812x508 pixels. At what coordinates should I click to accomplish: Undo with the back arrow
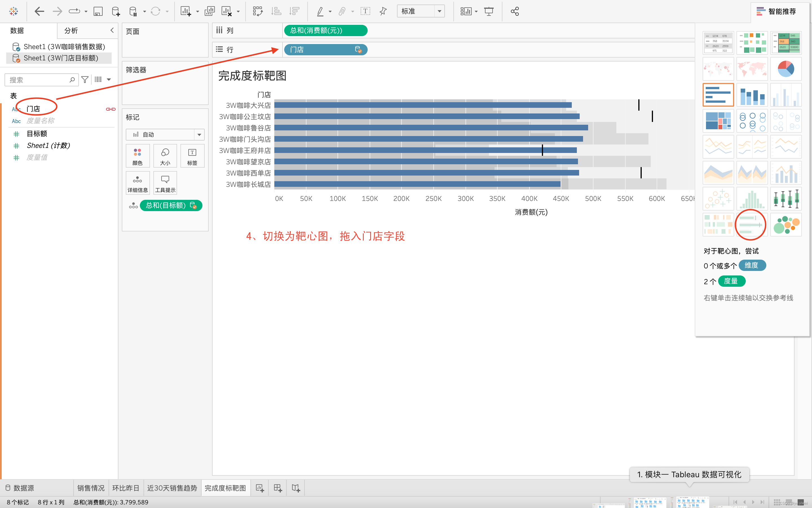click(39, 11)
